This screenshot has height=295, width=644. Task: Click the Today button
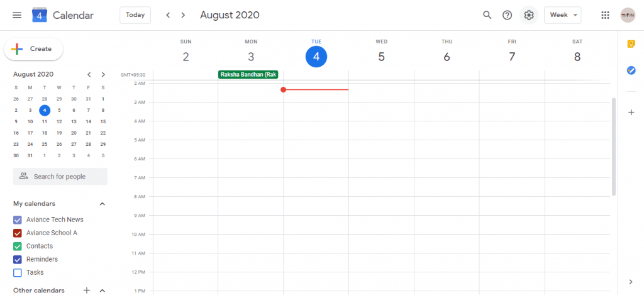[x=135, y=15]
